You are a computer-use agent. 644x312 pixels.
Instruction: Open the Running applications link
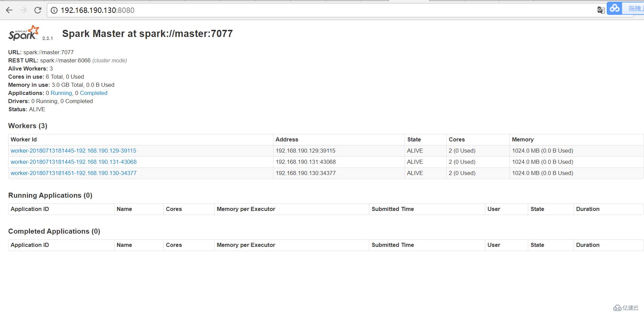click(61, 93)
